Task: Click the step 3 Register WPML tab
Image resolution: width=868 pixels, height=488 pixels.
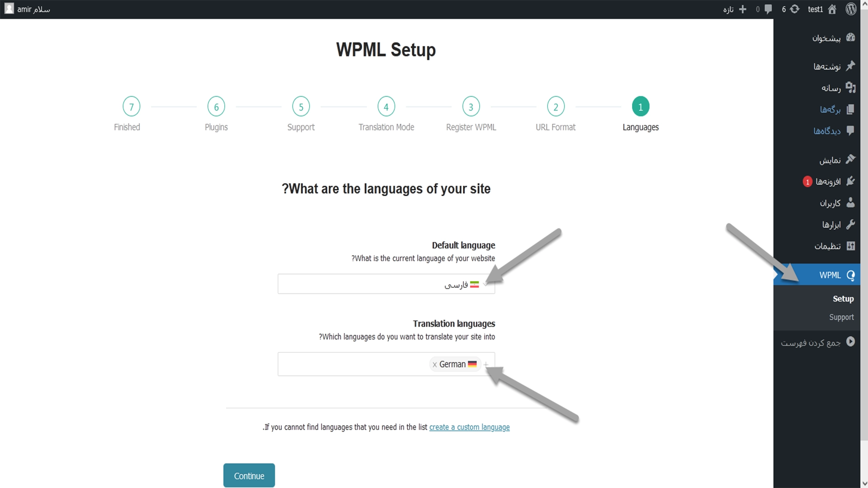Action: coord(471,107)
